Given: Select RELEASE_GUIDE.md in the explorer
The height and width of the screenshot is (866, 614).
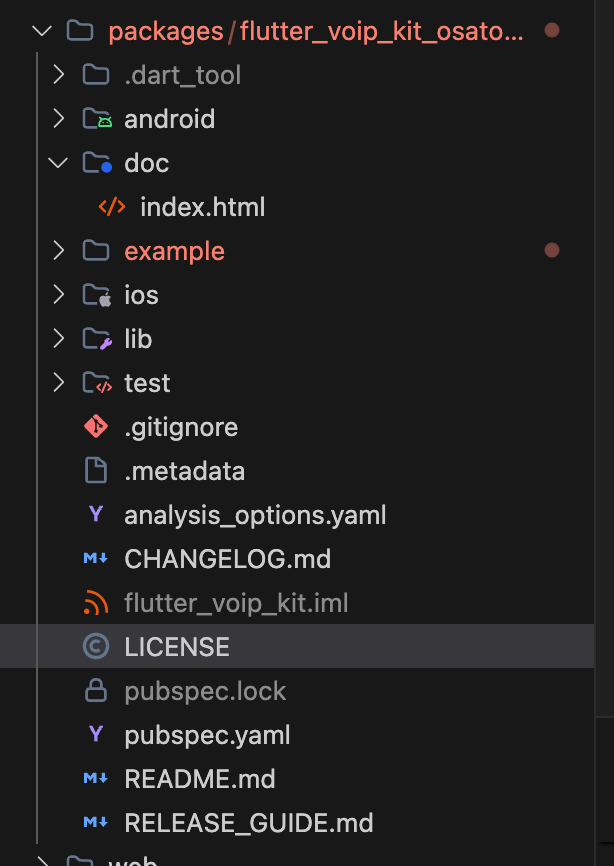Looking at the screenshot, I should [x=248, y=823].
